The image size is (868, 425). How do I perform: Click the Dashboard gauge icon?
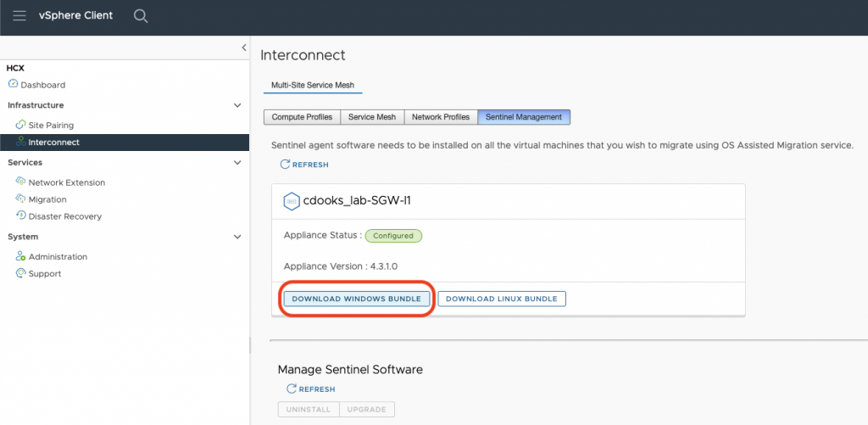point(13,84)
